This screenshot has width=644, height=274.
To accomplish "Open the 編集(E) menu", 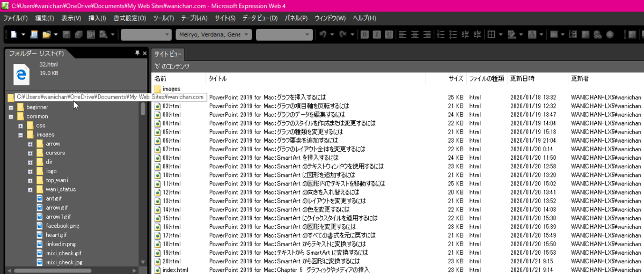I will click(x=45, y=18).
